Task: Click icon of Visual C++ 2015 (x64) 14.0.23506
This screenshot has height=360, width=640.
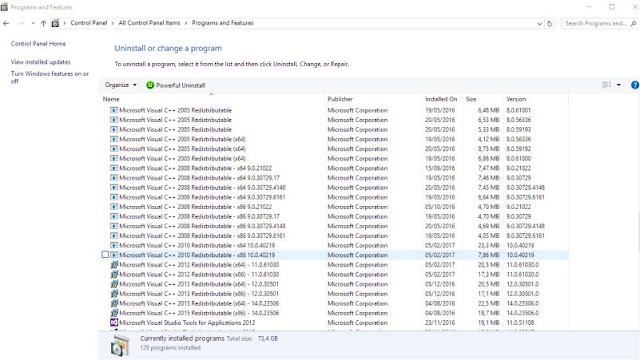Action: 114,303
